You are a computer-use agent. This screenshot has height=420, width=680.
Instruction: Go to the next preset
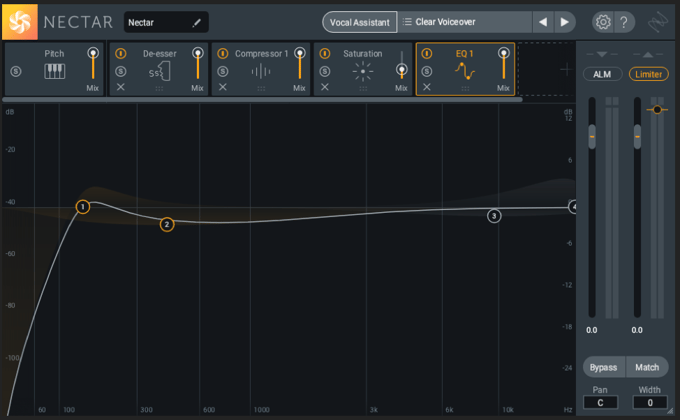click(564, 22)
